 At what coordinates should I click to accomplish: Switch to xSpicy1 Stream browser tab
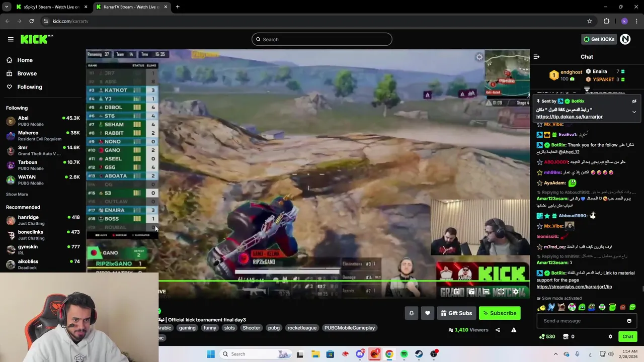[51, 7]
